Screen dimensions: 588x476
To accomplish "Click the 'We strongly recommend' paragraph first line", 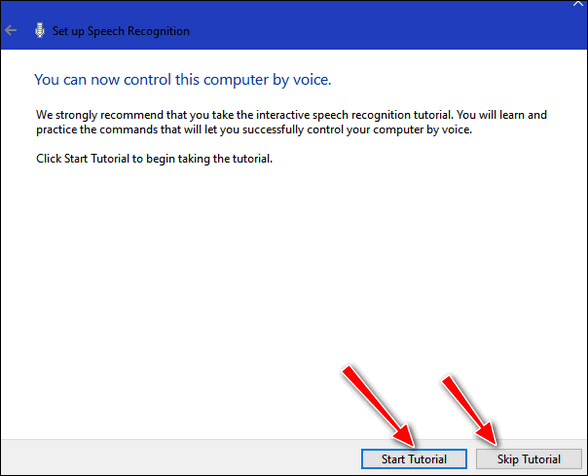I will point(291,115).
